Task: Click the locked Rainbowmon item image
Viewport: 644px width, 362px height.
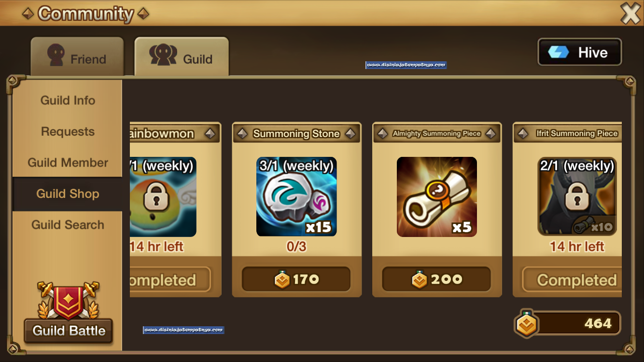Action: coord(163,196)
